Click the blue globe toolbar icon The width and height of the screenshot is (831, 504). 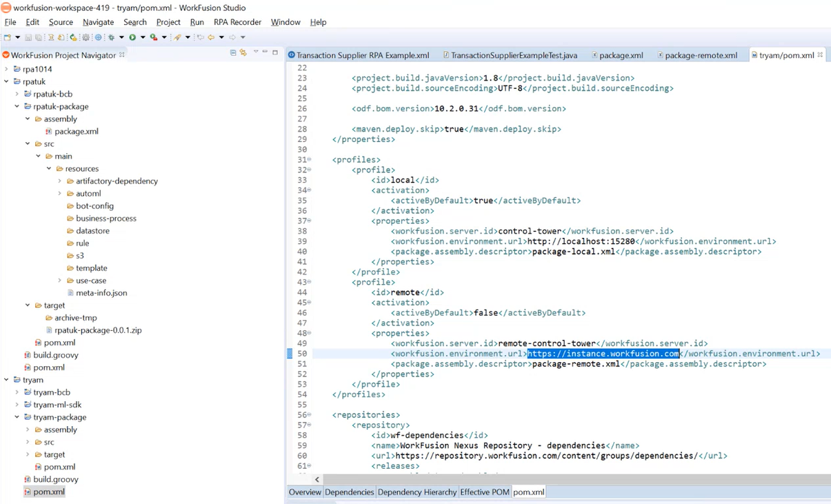click(x=98, y=37)
